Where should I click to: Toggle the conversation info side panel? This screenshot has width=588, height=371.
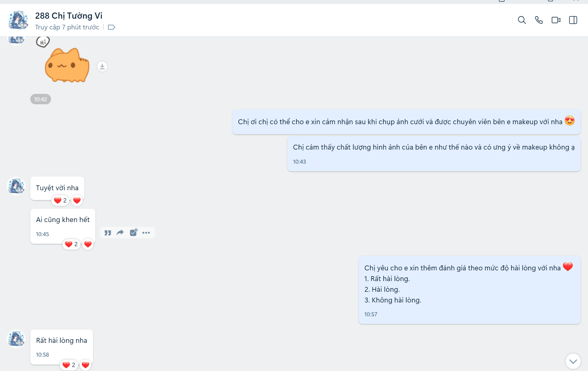point(573,20)
